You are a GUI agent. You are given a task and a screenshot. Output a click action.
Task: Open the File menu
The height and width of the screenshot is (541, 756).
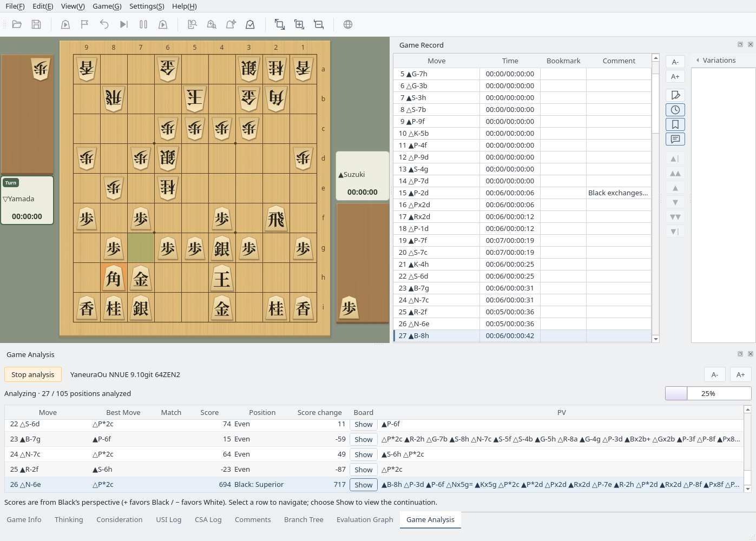[x=15, y=6]
